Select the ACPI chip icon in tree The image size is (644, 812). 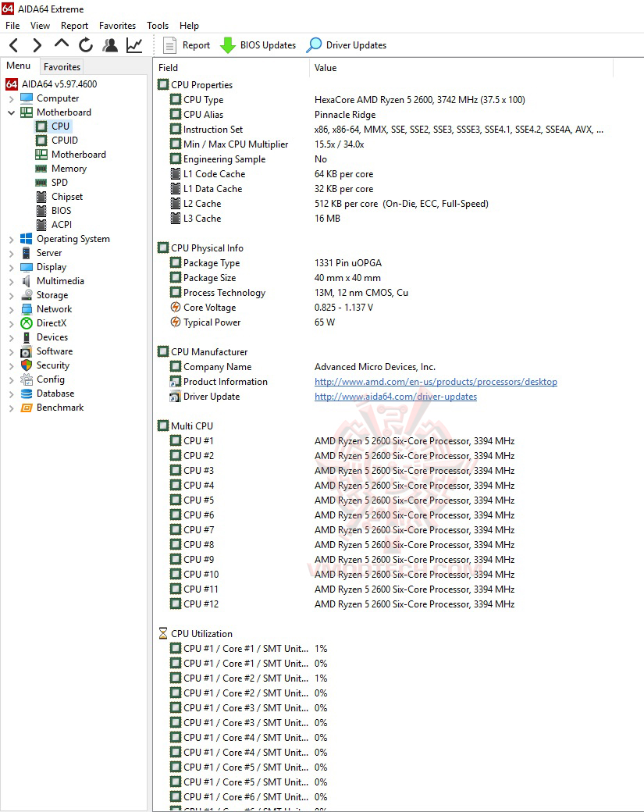[41, 225]
